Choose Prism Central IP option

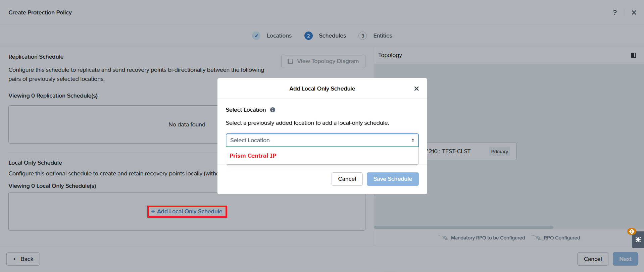point(322,156)
